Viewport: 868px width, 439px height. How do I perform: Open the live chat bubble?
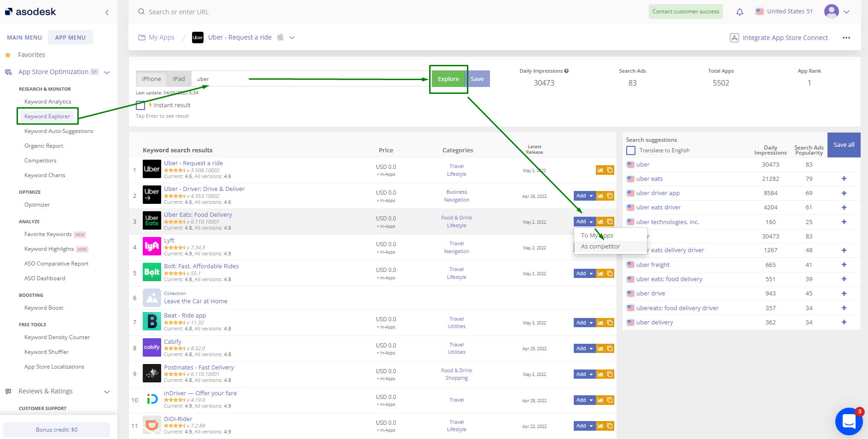click(x=849, y=421)
